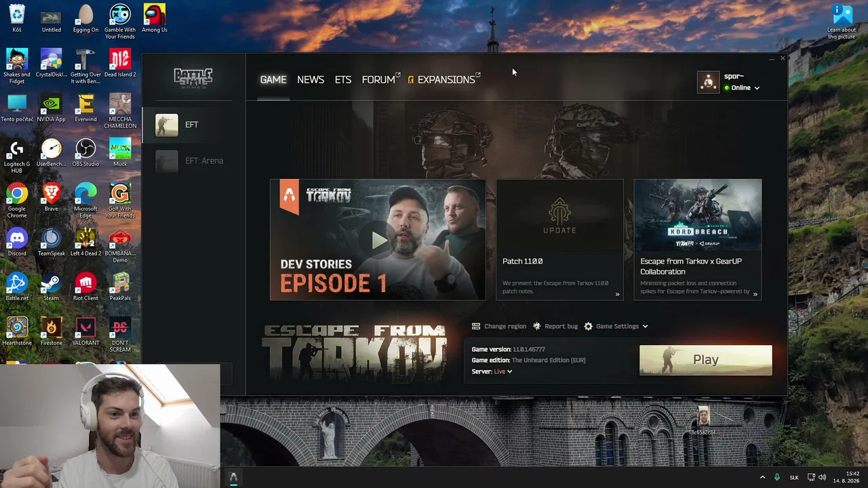This screenshot has height=488, width=868.
Task: Go to the ETS tab
Action: click(x=343, y=79)
